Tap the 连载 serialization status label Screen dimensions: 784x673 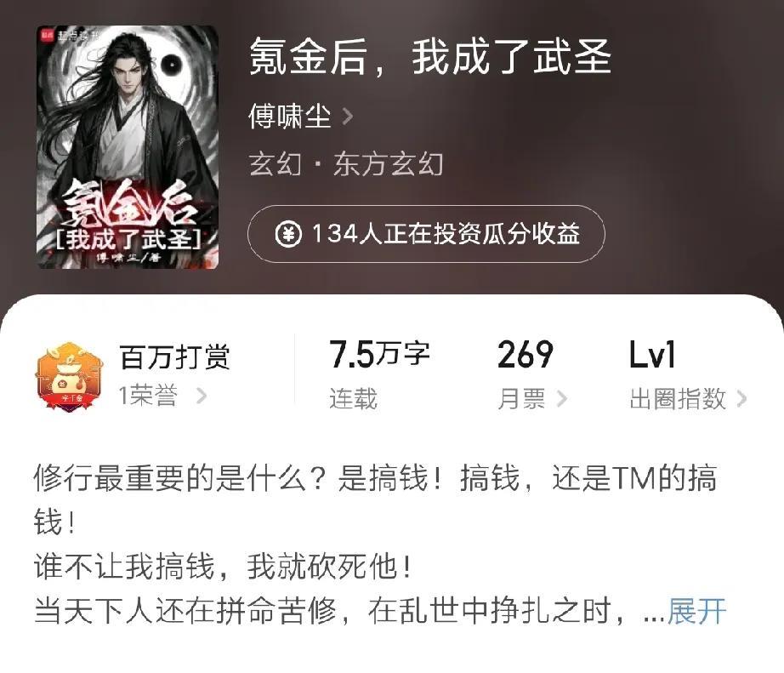point(353,399)
